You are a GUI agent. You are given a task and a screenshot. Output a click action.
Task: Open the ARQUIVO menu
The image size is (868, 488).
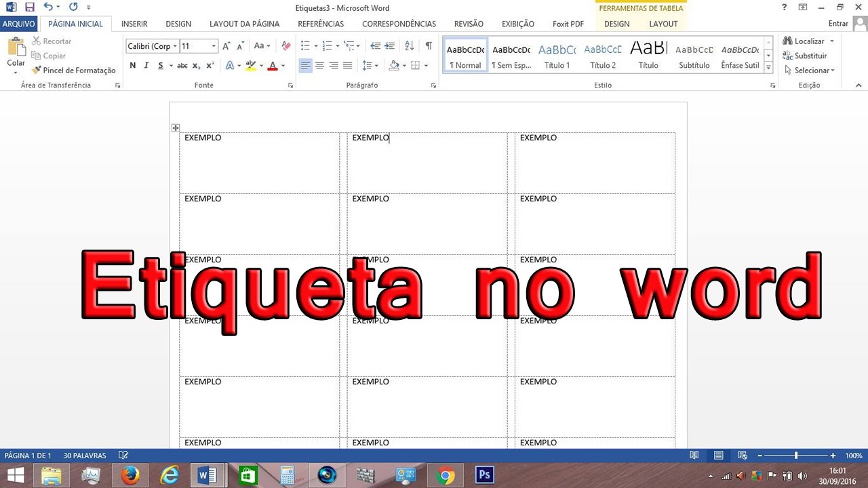19,24
